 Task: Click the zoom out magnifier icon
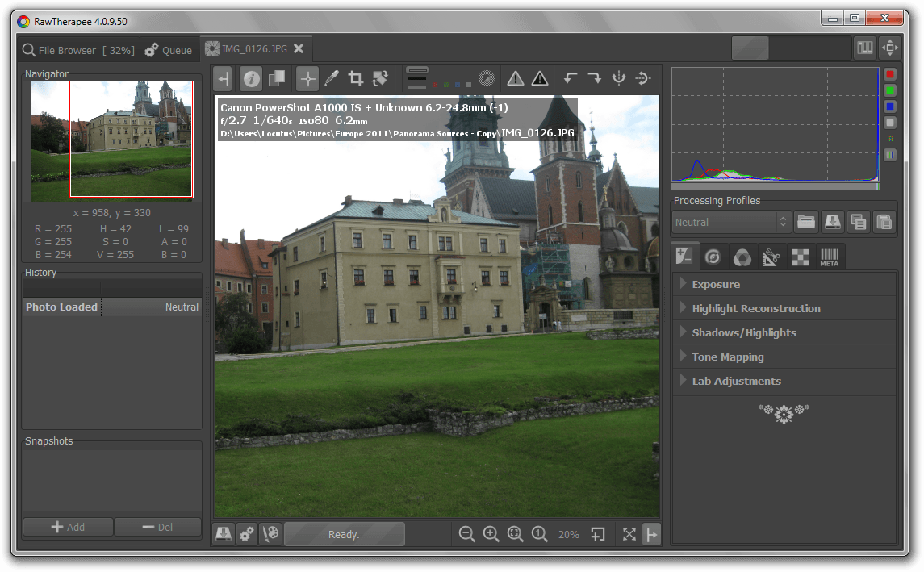[x=466, y=534]
